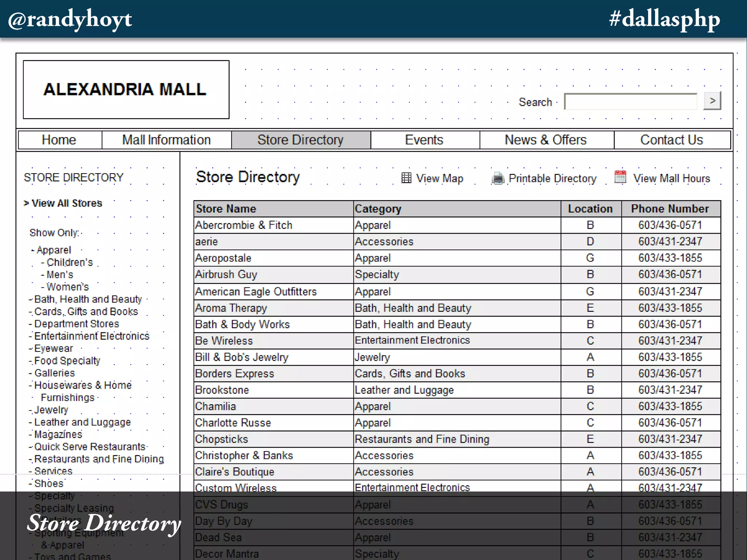Click the calendar icon for Mall Hours
747x560 pixels.
620,177
